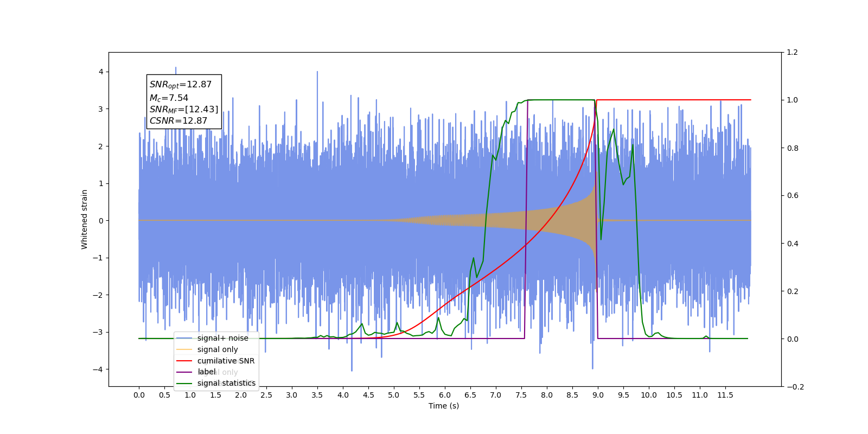Click the −4 tick on left strain axis
Viewport: 868px width, 434px height.
click(x=98, y=369)
